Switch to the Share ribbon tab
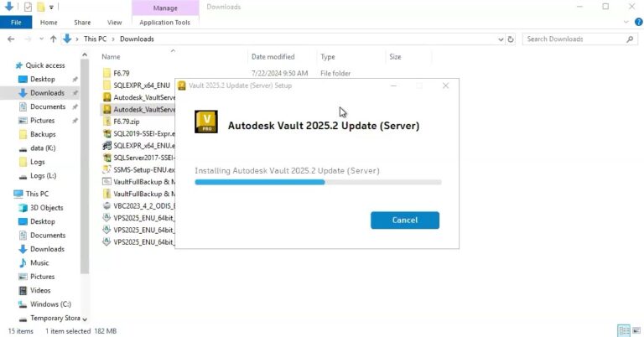This screenshot has width=644, height=337. pyautogui.click(x=82, y=22)
